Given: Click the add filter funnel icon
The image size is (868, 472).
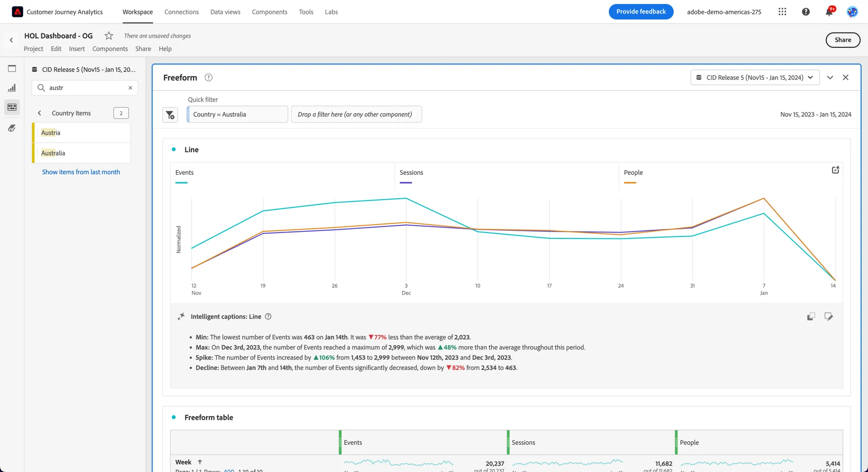Looking at the screenshot, I should click(x=170, y=115).
